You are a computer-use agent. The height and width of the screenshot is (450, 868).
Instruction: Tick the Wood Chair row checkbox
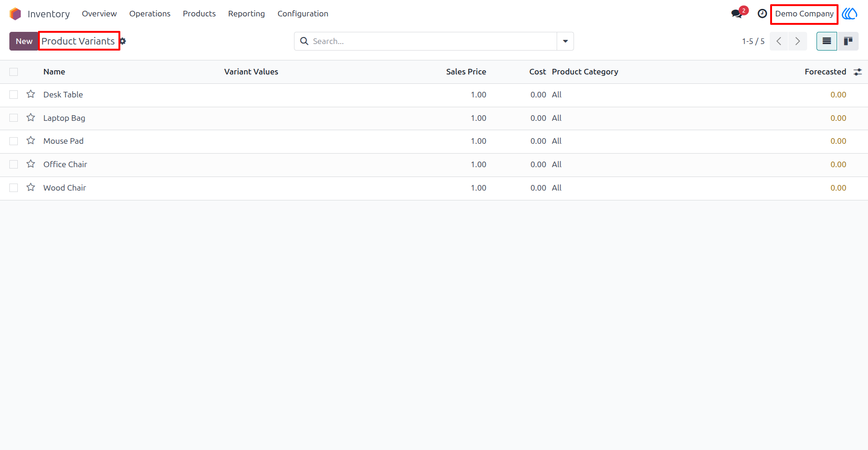(14, 188)
